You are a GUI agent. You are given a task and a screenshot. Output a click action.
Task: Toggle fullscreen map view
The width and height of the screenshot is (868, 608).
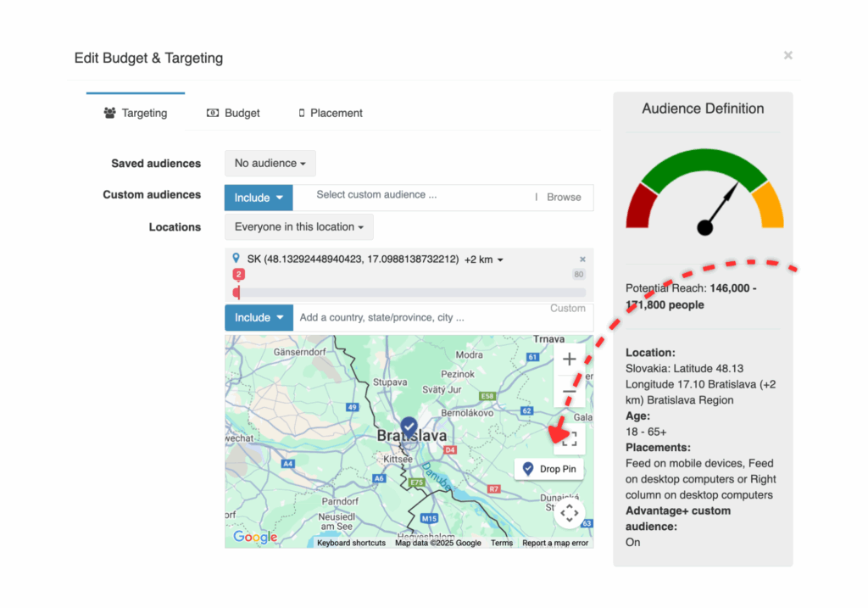pyautogui.click(x=570, y=438)
